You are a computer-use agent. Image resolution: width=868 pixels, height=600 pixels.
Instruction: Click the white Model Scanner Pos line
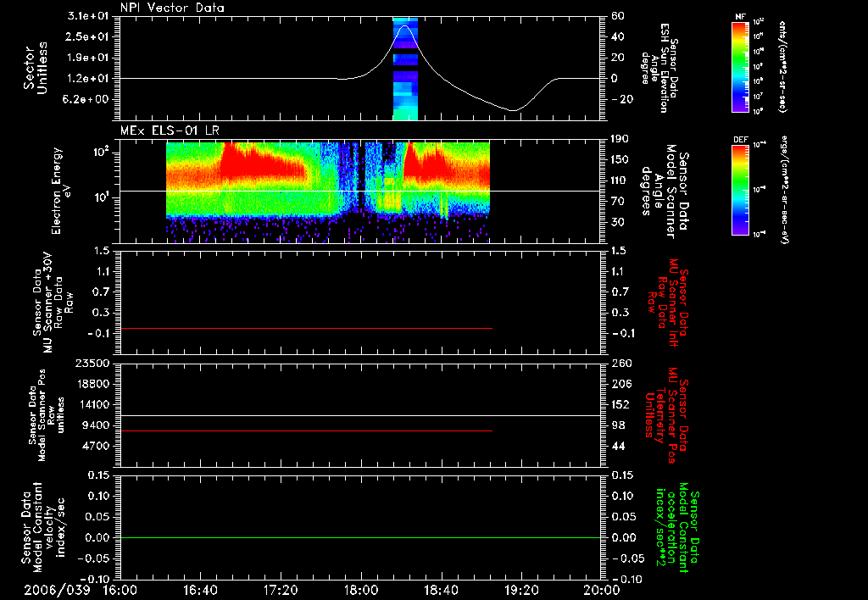point(360,415)
